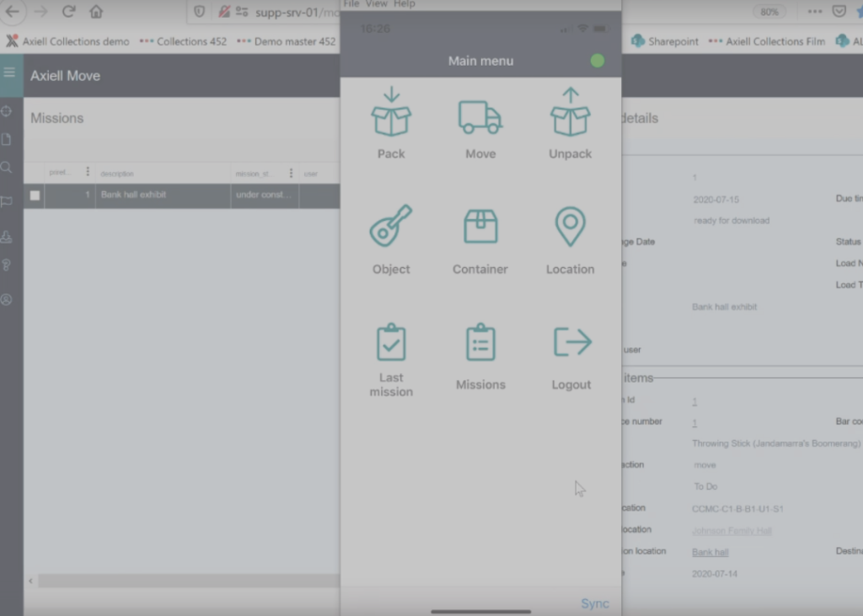Viewport: 863px width, 616px height.
Task: Open the File menu
Action: tap(351, 4)
